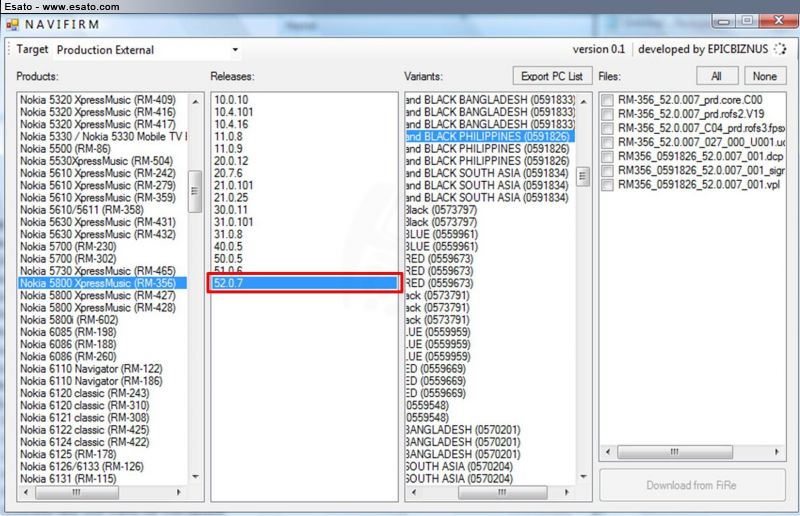Click the Export PC List button

pos(552,76)
